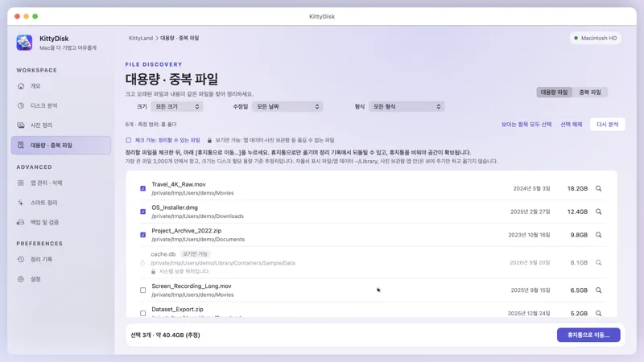Screen dimensions: 644x362
Task: Click the 2024년 5월 3일 date
Action: 531,188
